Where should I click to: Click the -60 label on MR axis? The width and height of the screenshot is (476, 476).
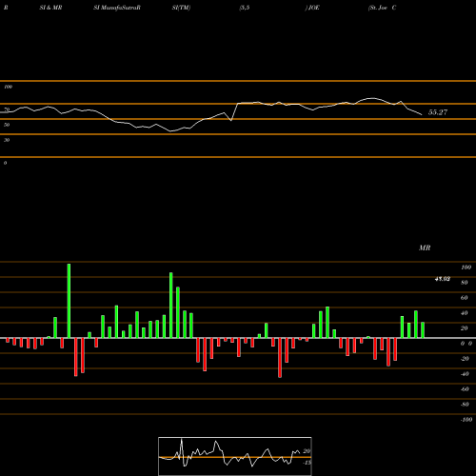465,389
